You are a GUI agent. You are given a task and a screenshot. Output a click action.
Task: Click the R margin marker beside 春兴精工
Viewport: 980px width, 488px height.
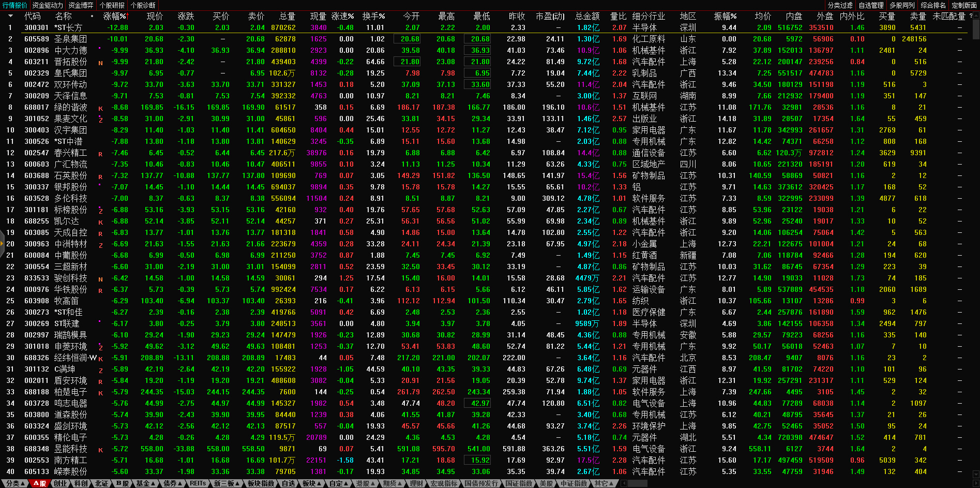[x=100, y=154]
